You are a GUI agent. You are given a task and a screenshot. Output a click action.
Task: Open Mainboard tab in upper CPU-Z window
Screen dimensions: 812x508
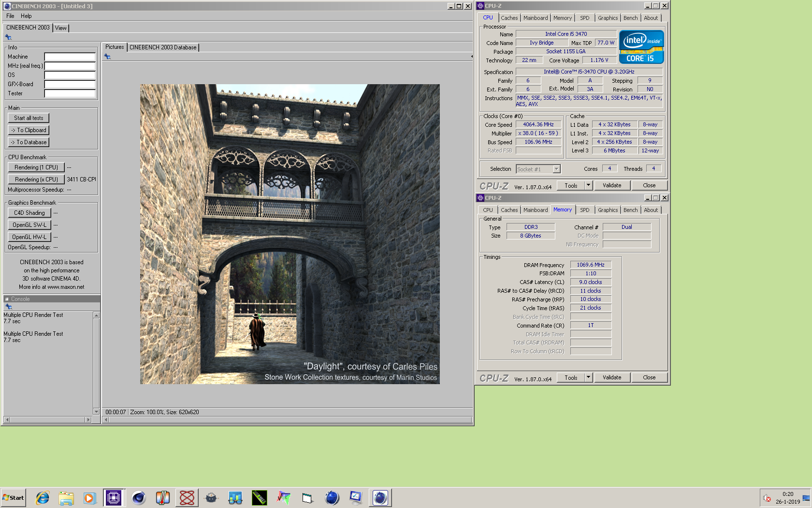(536, 18)
